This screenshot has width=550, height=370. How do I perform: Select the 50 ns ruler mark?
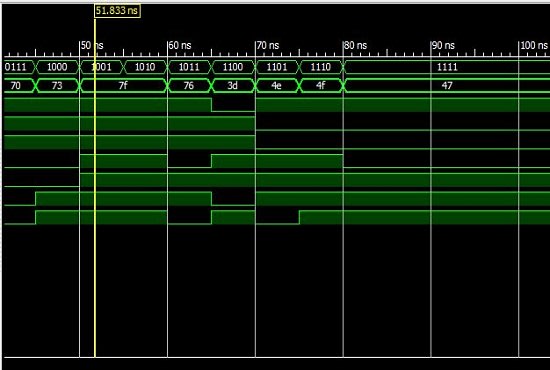(92, 46)
